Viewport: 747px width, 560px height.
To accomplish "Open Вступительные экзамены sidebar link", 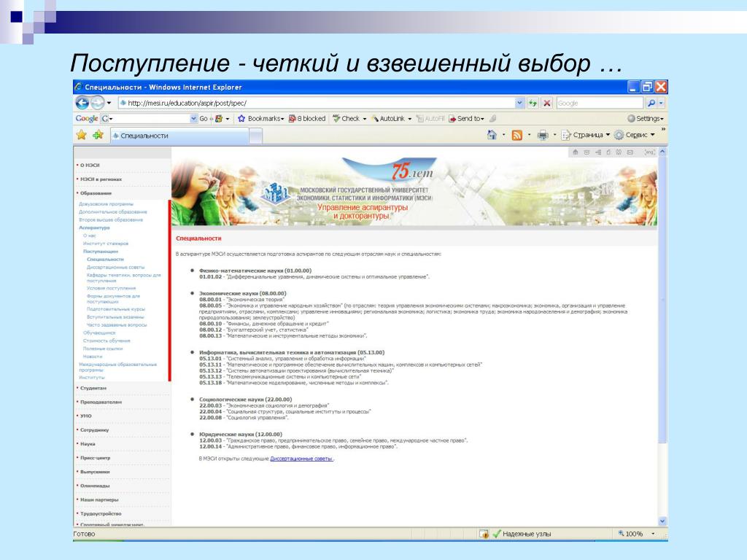I will coord(115,316).
